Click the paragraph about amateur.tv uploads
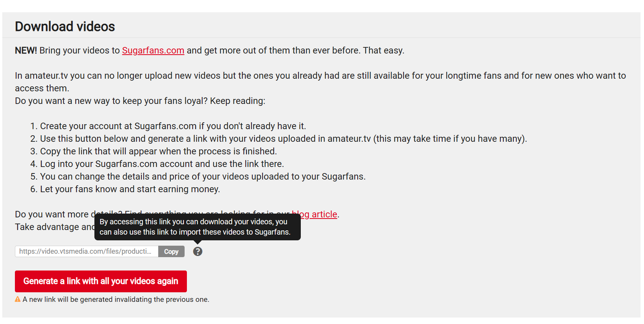This screenshot has width=644, height=324. 320,82
